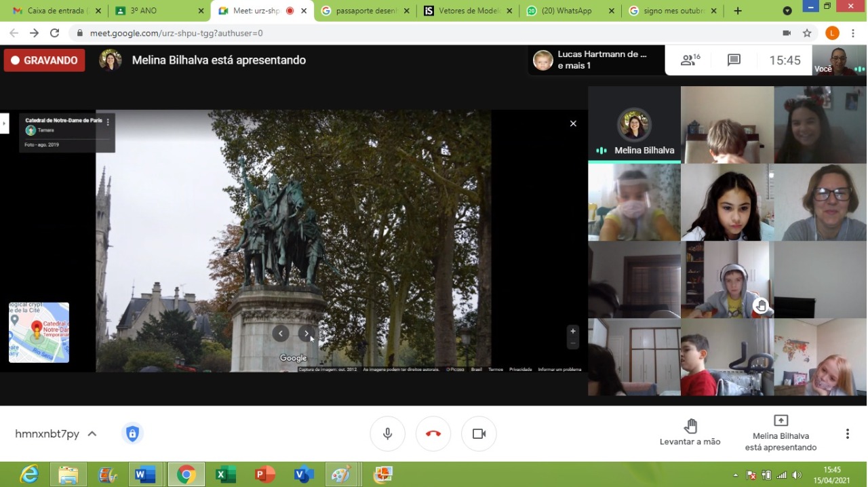
Task: Click the red hang up call button
Action: [x=433, y=434]
